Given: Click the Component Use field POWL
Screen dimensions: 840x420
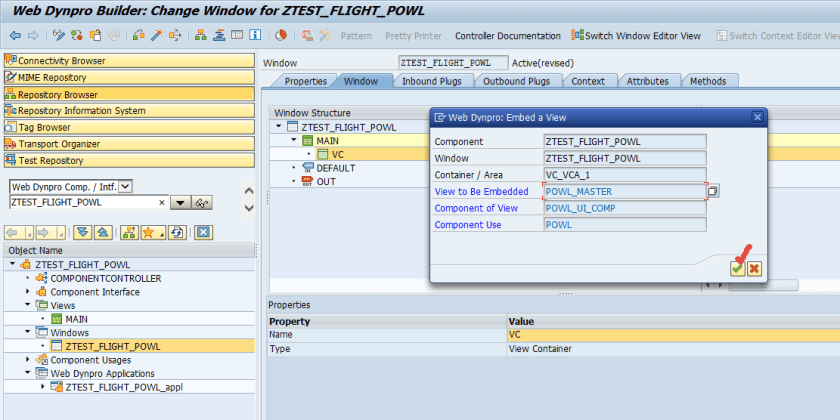Looking at the screenshot, I should pos(625,224).
